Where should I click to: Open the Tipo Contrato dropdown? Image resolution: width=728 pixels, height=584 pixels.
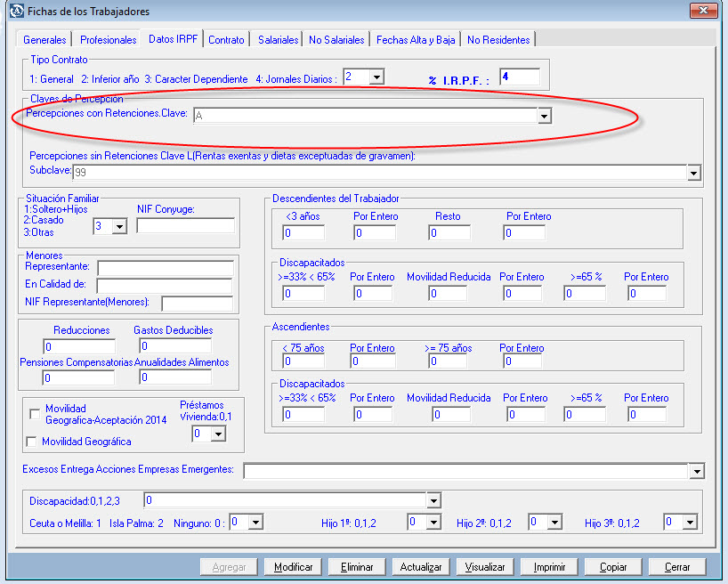376,77
